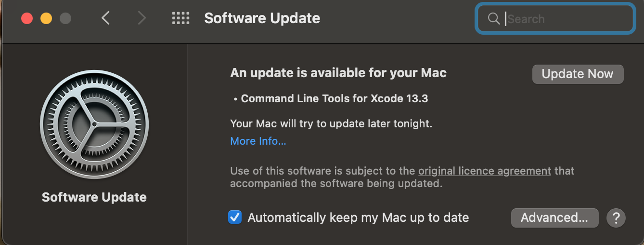Click the Software Update window title
The width and height of the screenshot is (644, 245).
tap(262, 18)
